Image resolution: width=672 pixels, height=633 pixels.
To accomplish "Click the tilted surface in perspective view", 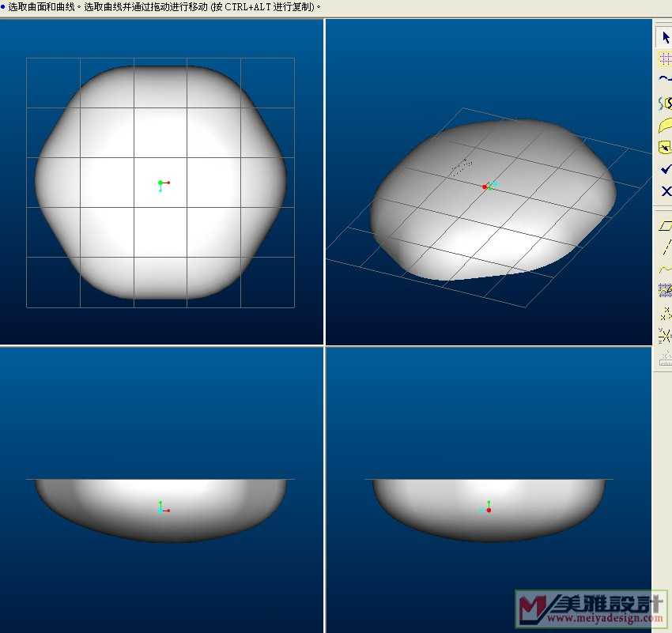I will tap(493, 200).
